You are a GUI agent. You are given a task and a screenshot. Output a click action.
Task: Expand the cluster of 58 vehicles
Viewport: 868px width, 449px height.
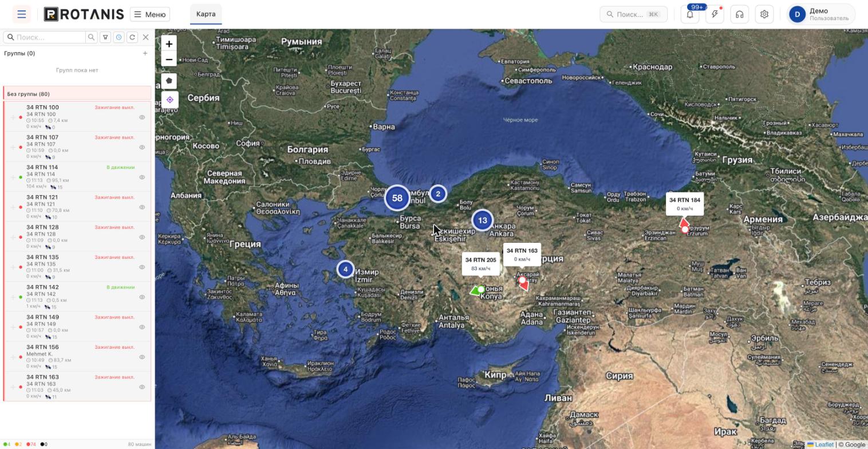click(x=397, y=198)
